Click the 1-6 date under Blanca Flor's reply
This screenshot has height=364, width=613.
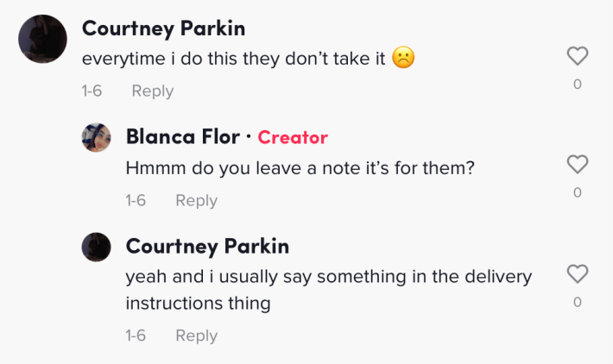[136, 200]
